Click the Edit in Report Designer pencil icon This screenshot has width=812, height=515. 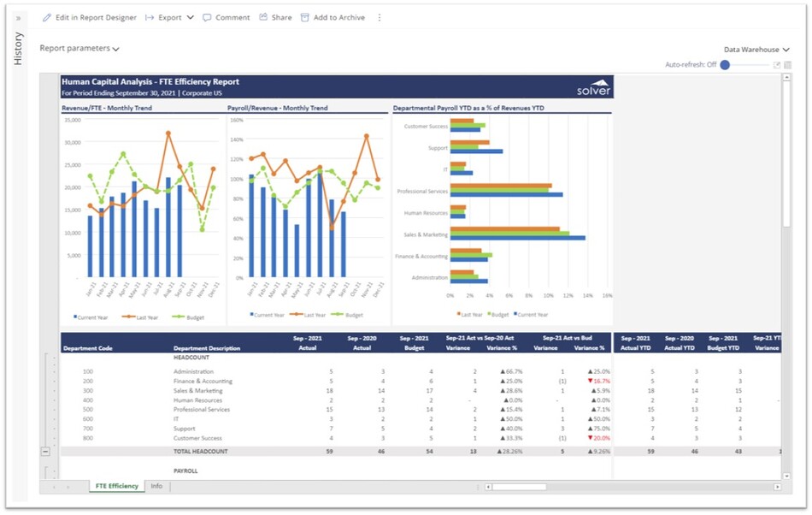(x=47, y=17)
